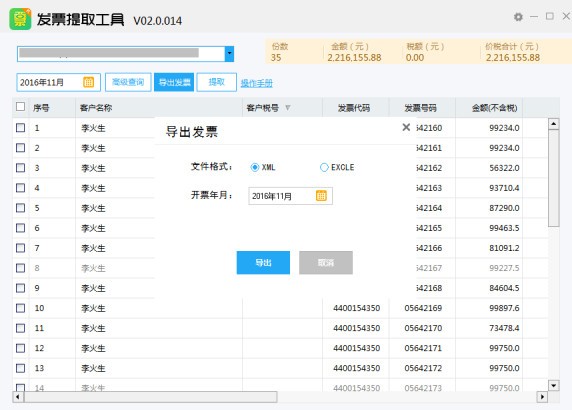Click the green invoice app logo
This screenshot has height=410, width=572.
coord(20,19)
